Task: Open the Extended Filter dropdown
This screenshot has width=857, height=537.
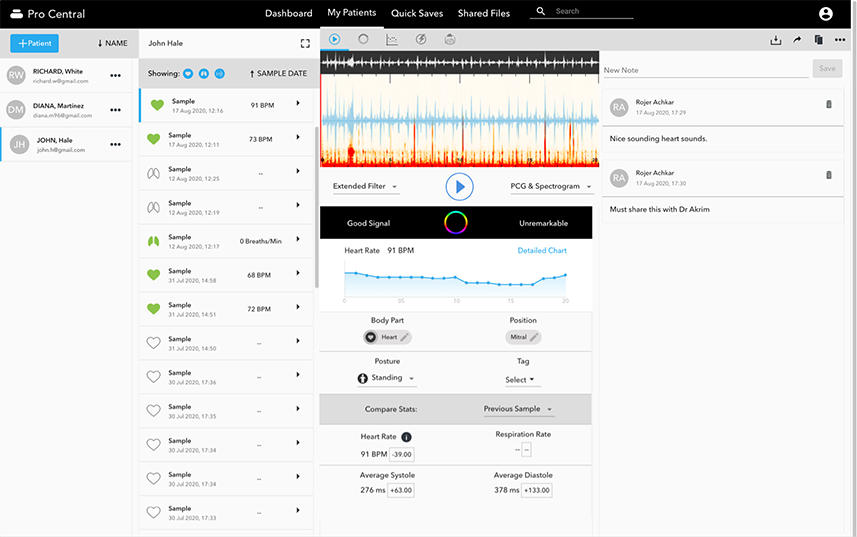Action: [365, 187]
